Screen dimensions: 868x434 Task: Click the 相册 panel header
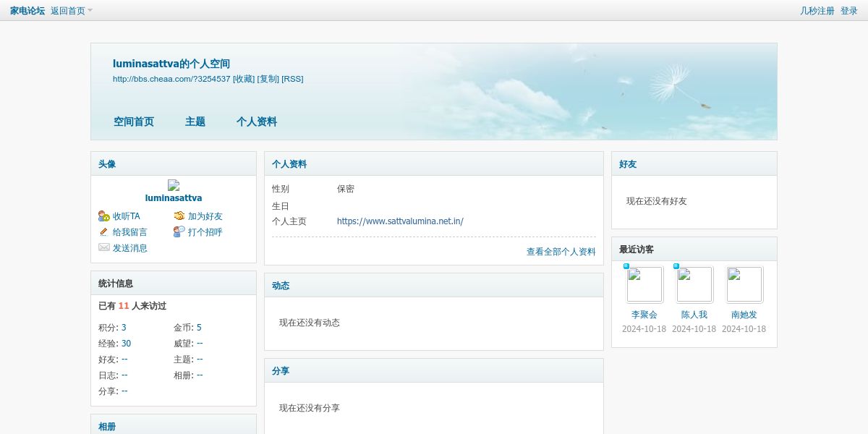(174, 425)
